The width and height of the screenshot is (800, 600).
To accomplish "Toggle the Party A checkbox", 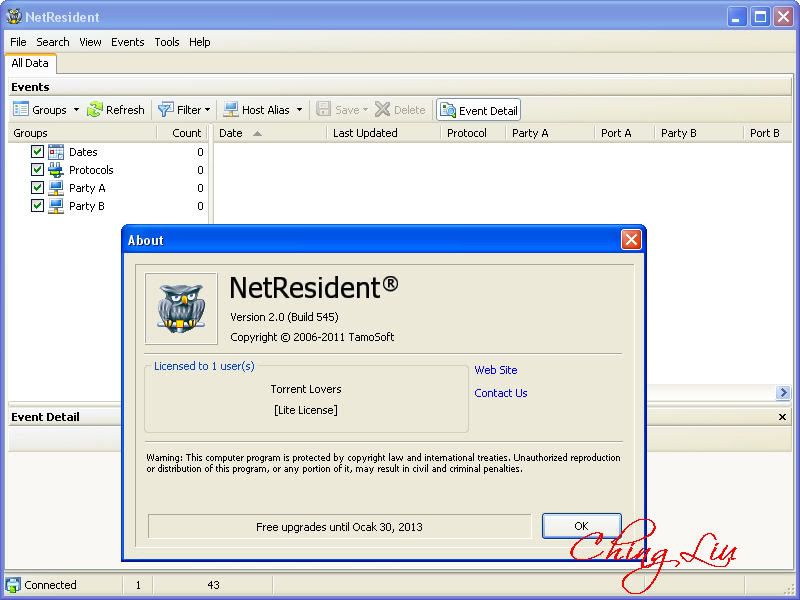I will (38, 188).
